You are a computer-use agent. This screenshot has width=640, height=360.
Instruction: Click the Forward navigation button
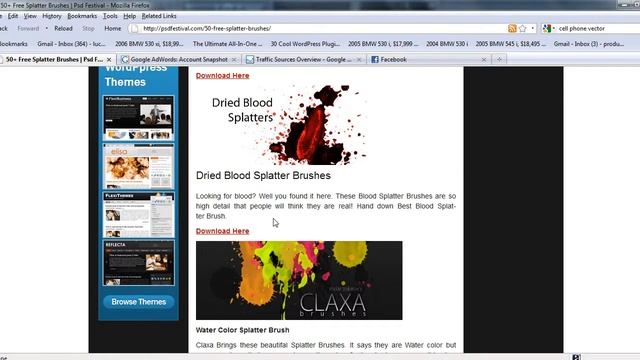click(x=28, y=29)
